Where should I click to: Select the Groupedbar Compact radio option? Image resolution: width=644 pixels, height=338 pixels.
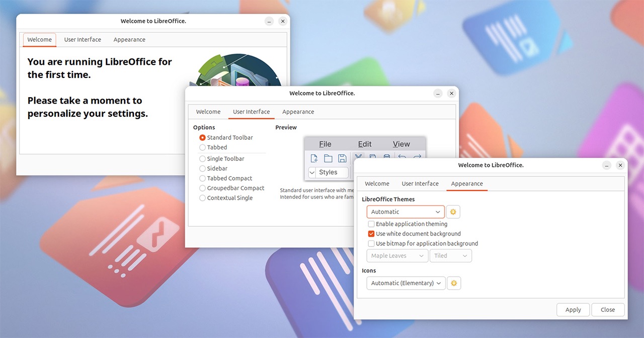coord(232,188)
